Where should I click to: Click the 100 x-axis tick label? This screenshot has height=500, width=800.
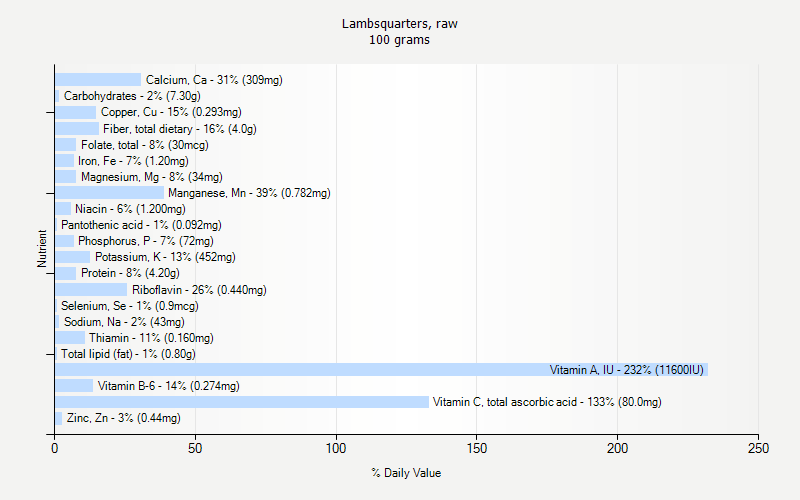[x=336, y=448]
